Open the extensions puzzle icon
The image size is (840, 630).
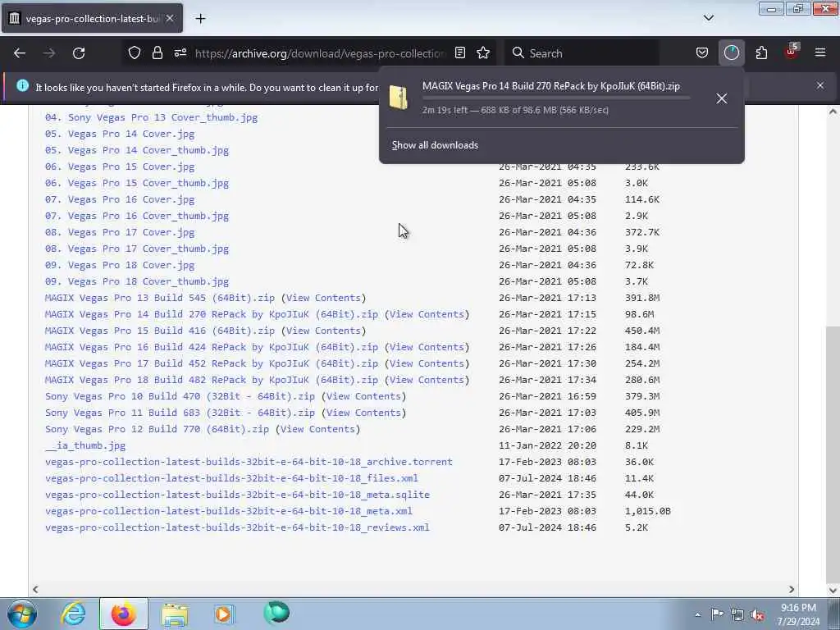pyautogui.click(x=761, y=53)
